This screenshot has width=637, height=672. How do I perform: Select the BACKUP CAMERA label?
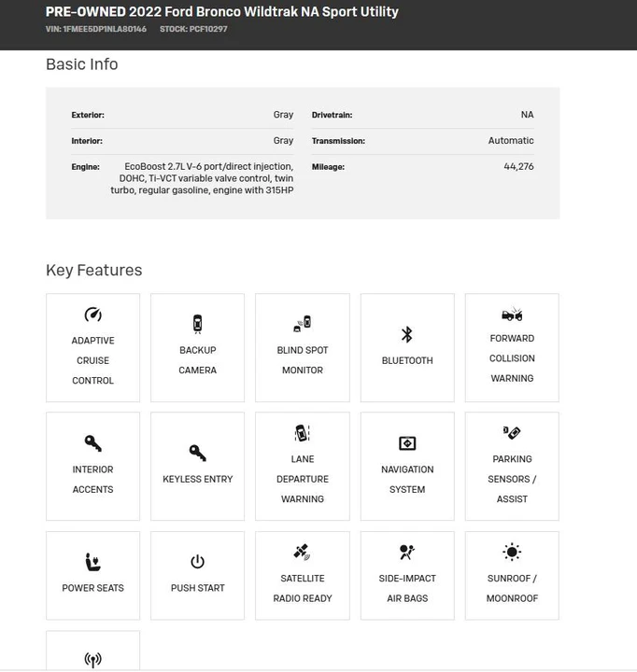coord(197,360)
